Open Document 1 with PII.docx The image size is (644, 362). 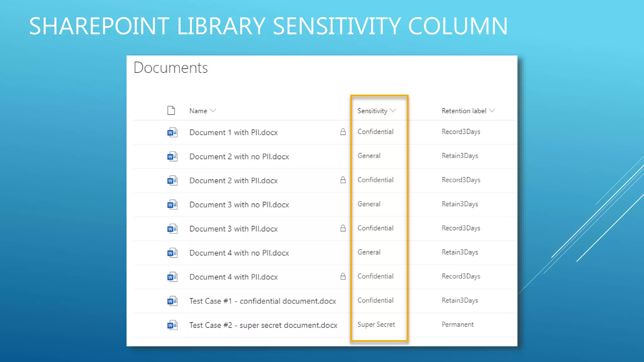(x=233, y=132)
